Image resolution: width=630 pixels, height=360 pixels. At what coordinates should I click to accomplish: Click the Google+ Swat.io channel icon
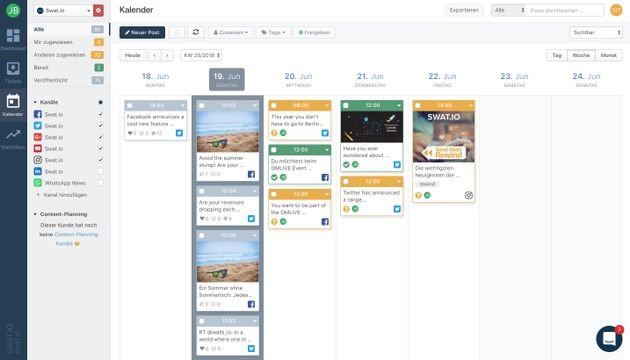(37, 137)
